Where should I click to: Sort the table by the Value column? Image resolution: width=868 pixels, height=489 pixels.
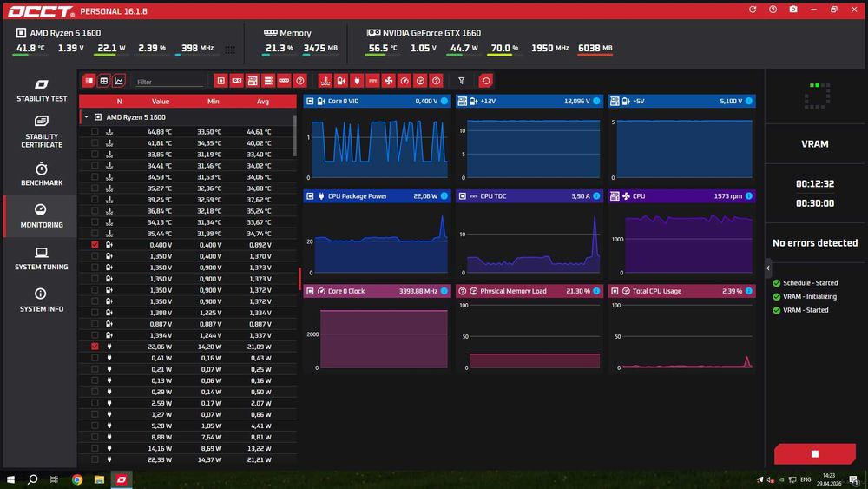pos(161,102)
